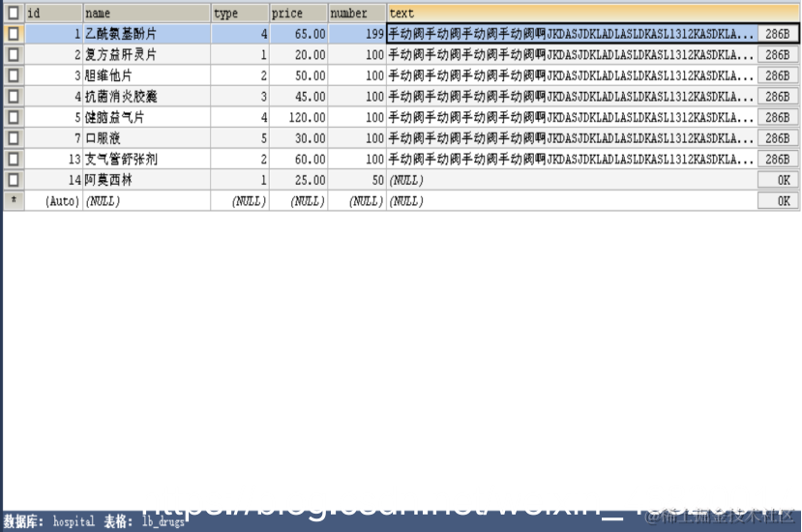802x532 pixels.
Task: Click the "id" column header
Action: point(54,13)
